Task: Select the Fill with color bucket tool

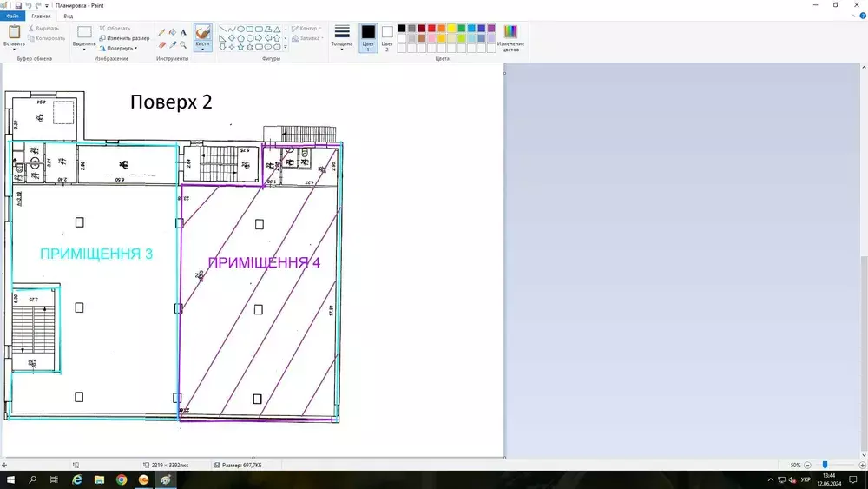Action: 172,32
